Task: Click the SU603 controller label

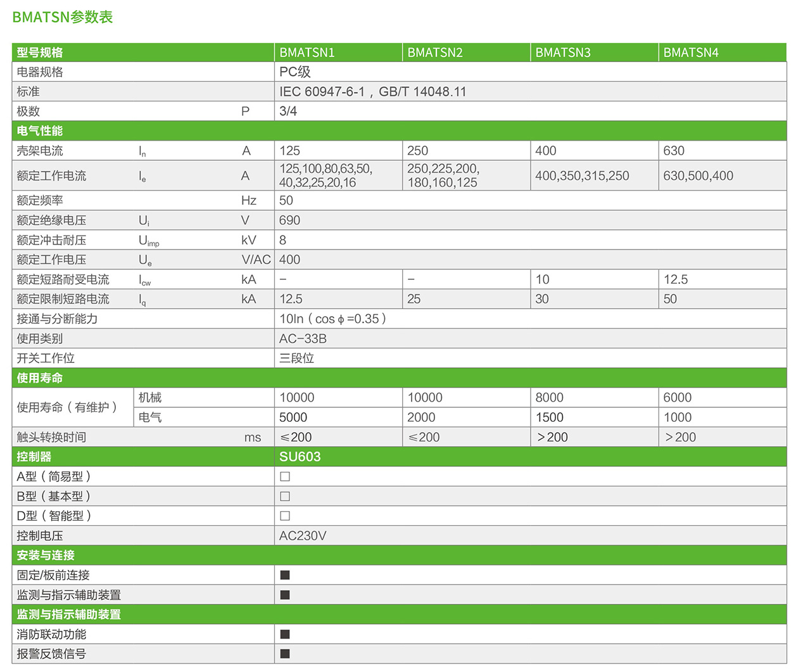Action: pos(300,457)
